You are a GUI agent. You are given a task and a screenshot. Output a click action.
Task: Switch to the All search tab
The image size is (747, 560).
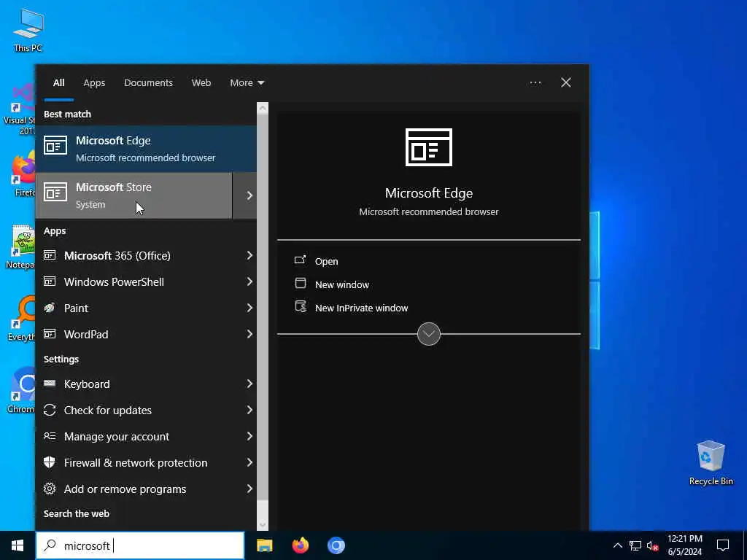point(58,83)
